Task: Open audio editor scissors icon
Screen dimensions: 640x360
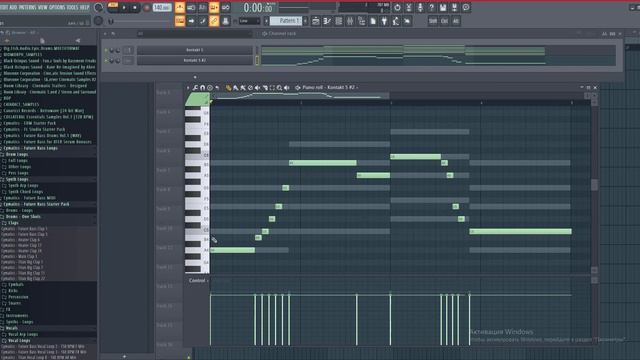Action: [x=409, y=7]
